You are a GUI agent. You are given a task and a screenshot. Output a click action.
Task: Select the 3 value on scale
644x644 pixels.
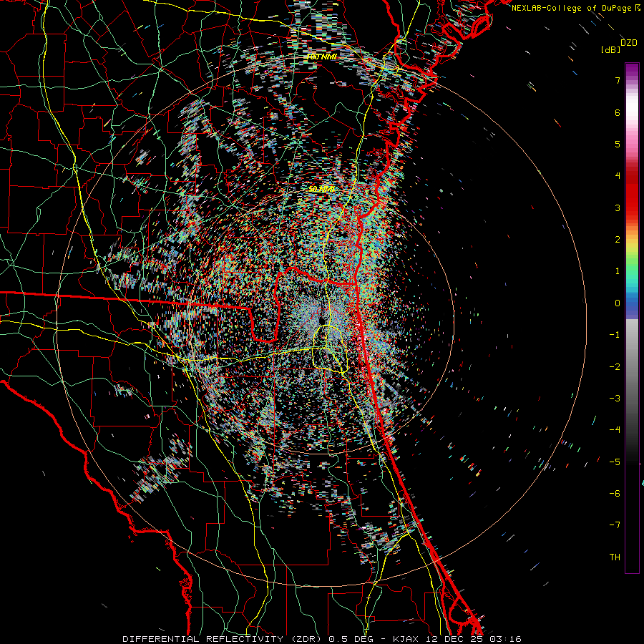618,208
